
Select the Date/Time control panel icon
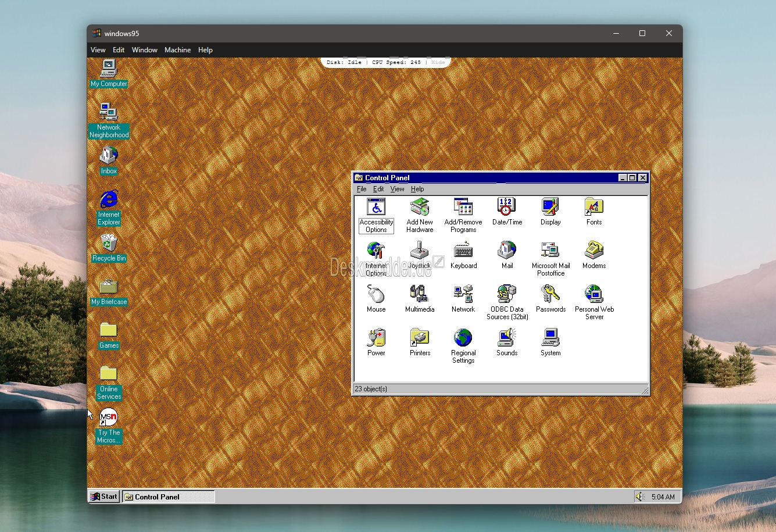click(x=507, y=207)
